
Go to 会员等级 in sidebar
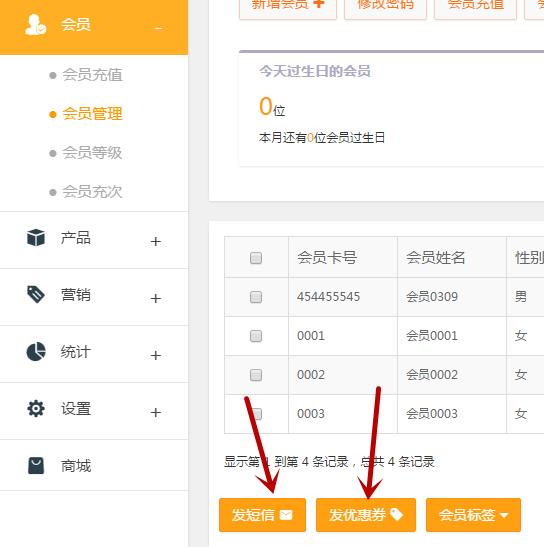(x=92, y=153)
